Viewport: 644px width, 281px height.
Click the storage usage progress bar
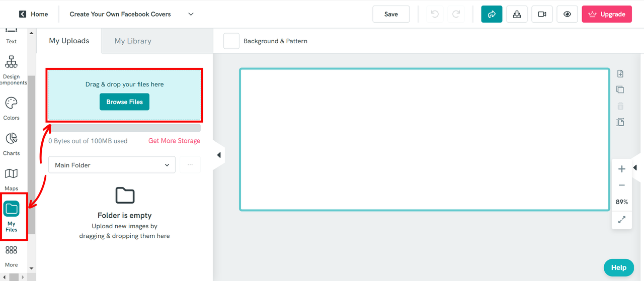124,128
